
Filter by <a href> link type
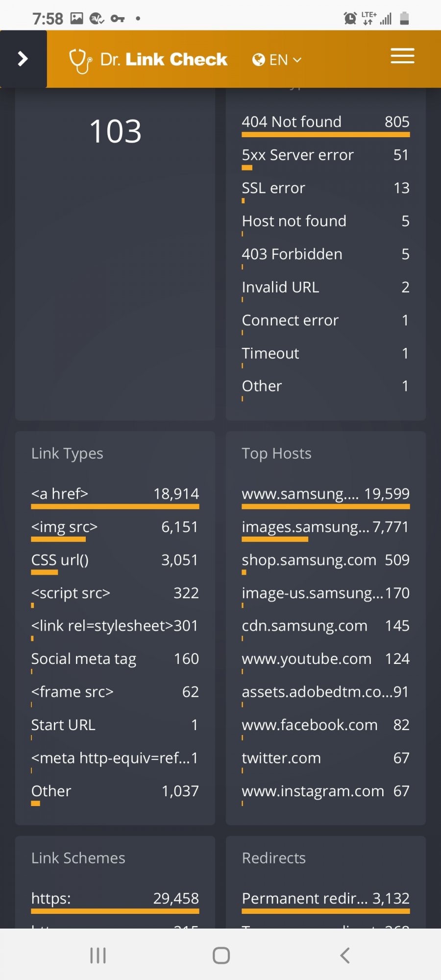click(115, 497)
